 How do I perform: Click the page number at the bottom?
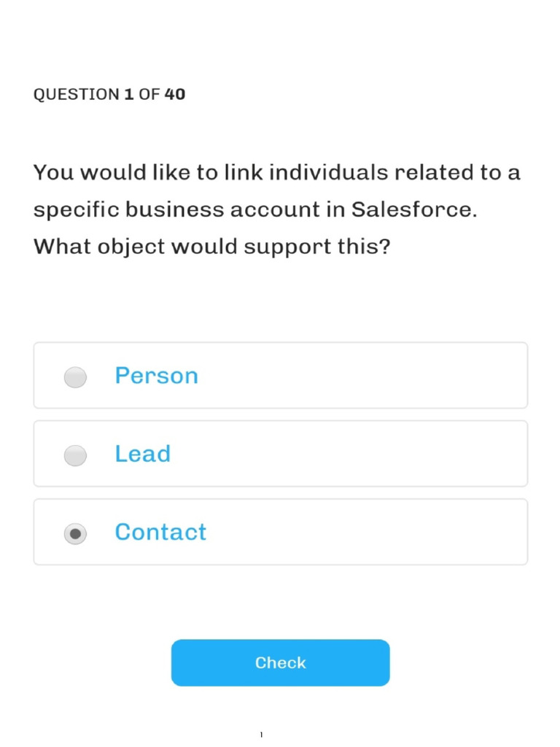(x=261, y=735)
